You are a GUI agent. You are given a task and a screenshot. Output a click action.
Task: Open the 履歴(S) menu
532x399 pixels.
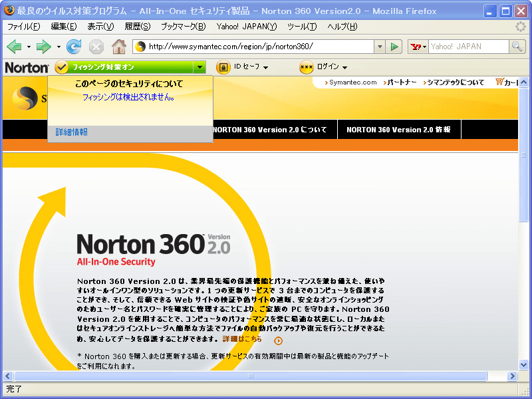coord(138,27)
